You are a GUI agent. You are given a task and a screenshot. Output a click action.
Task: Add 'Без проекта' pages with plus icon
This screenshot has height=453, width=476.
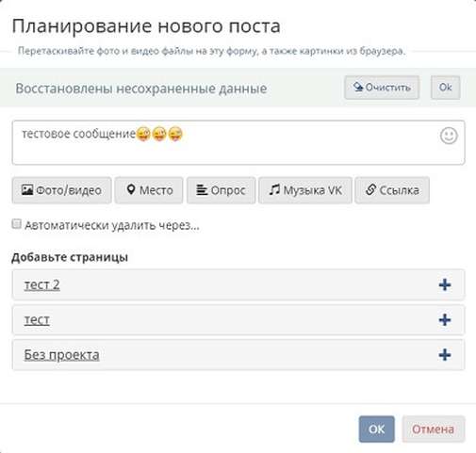coord(445,355)
